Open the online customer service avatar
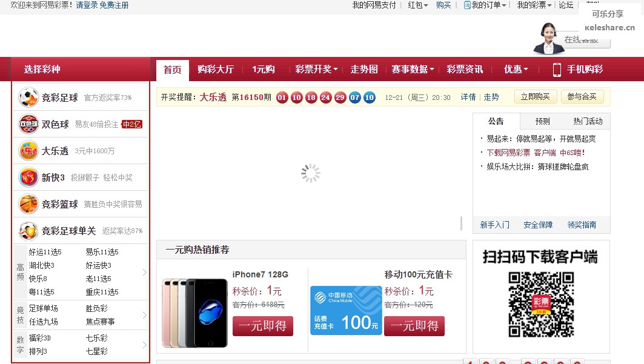Image resolution: width=644 pixels, height=364 pixels. (x=548, y=38)
